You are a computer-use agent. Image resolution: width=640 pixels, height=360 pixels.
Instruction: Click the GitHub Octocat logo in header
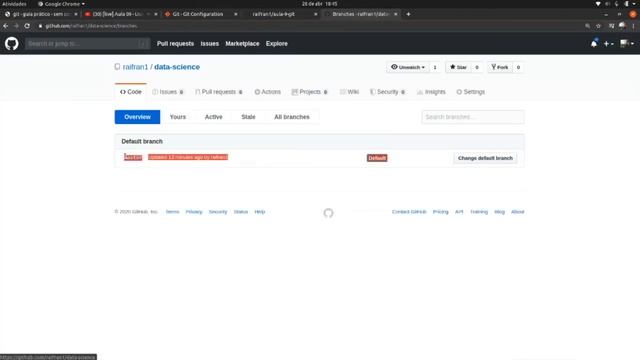[11, 43]
